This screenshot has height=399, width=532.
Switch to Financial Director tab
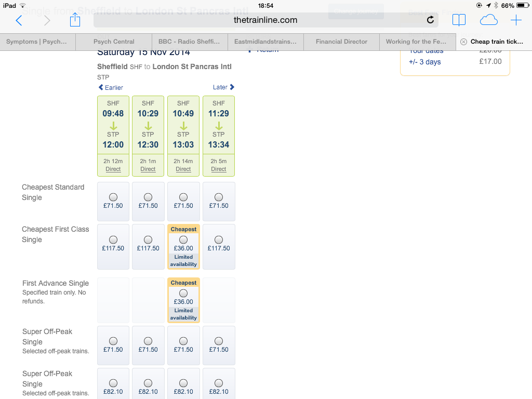[341, 42]
